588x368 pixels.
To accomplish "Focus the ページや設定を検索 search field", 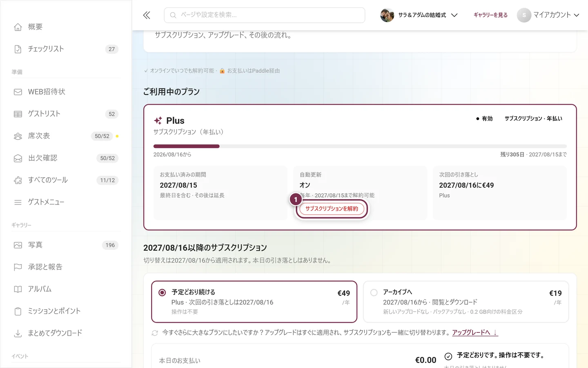I will click(x=265, y=15).
